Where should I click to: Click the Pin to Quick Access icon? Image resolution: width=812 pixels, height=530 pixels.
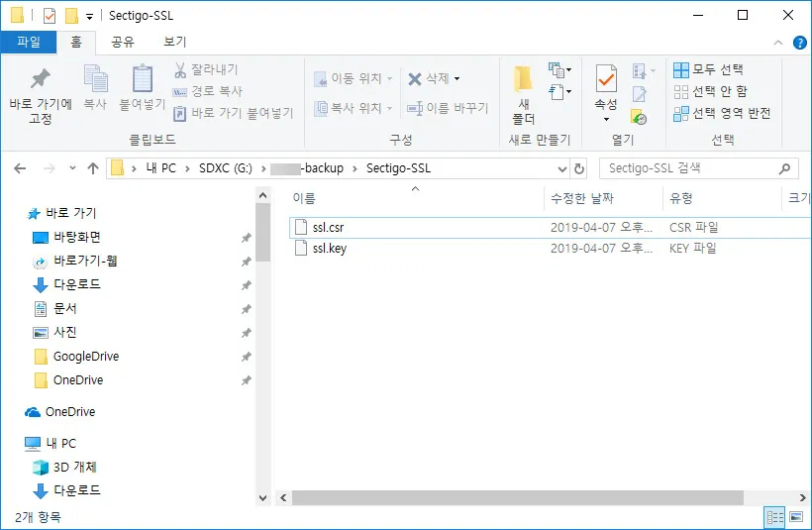pos(41,79)
